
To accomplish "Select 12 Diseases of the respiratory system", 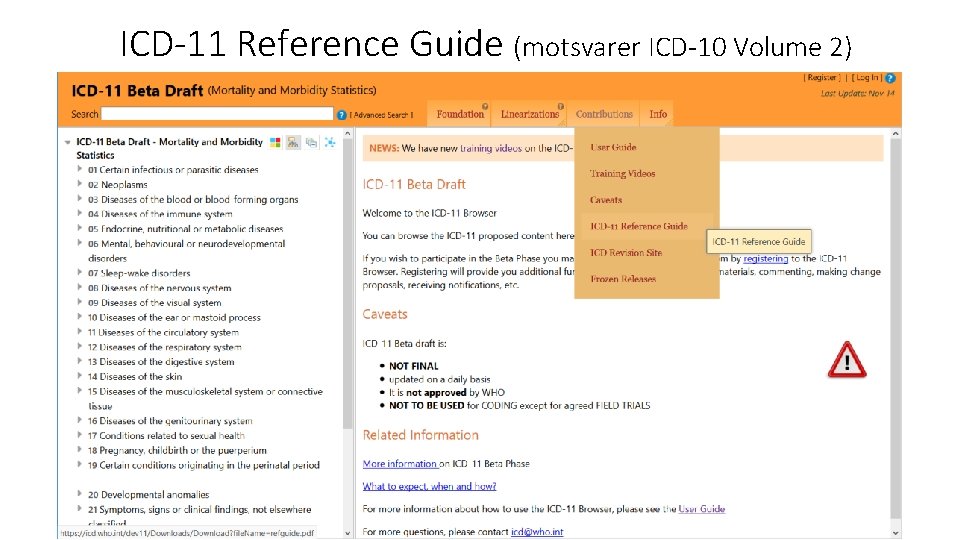I will click(x=164, y=347).
